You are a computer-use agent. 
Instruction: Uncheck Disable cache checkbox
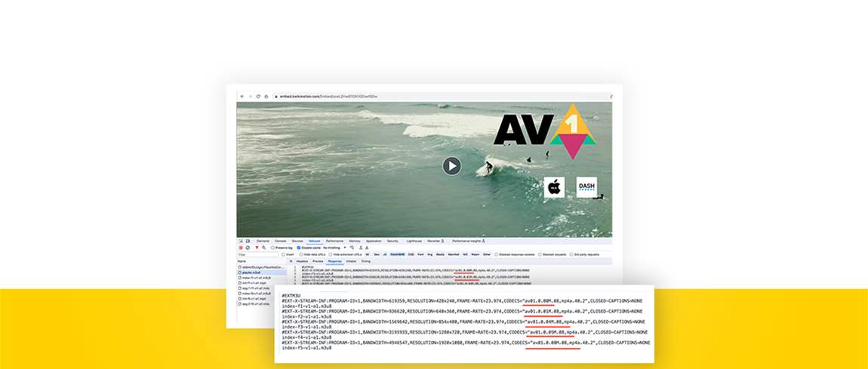point(299,248)
